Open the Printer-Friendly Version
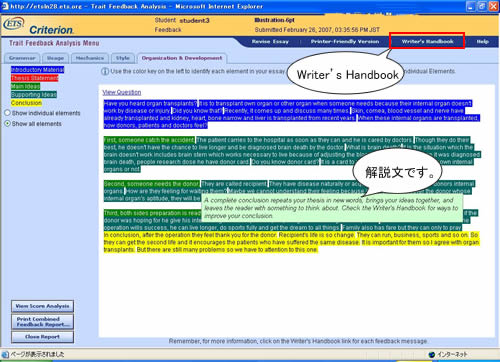Image resolution: width=500 pixels, height=362 pixels. pyautogui.click(x=345, y=42)
